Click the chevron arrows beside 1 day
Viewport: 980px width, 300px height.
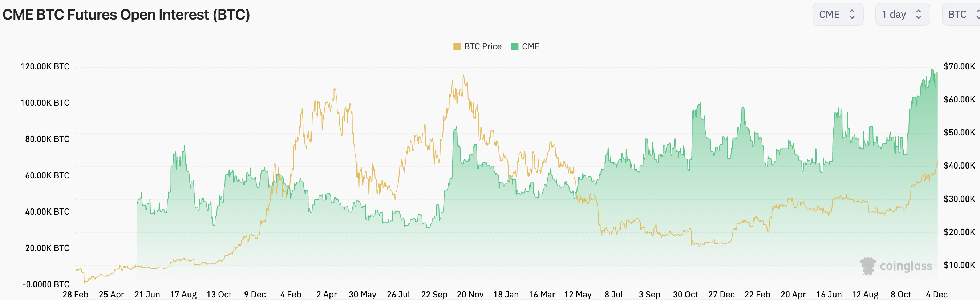[918, 15]
